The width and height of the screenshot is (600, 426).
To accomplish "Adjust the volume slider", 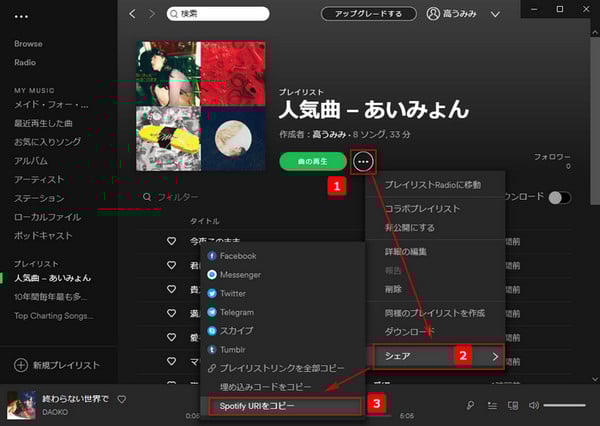I will pos(564,405).
